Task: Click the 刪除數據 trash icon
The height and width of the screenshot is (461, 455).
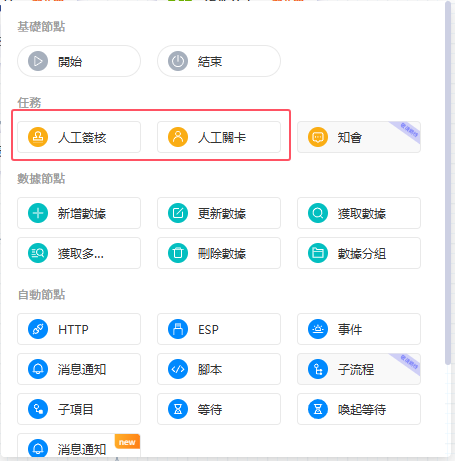Action: click(178, 253)
